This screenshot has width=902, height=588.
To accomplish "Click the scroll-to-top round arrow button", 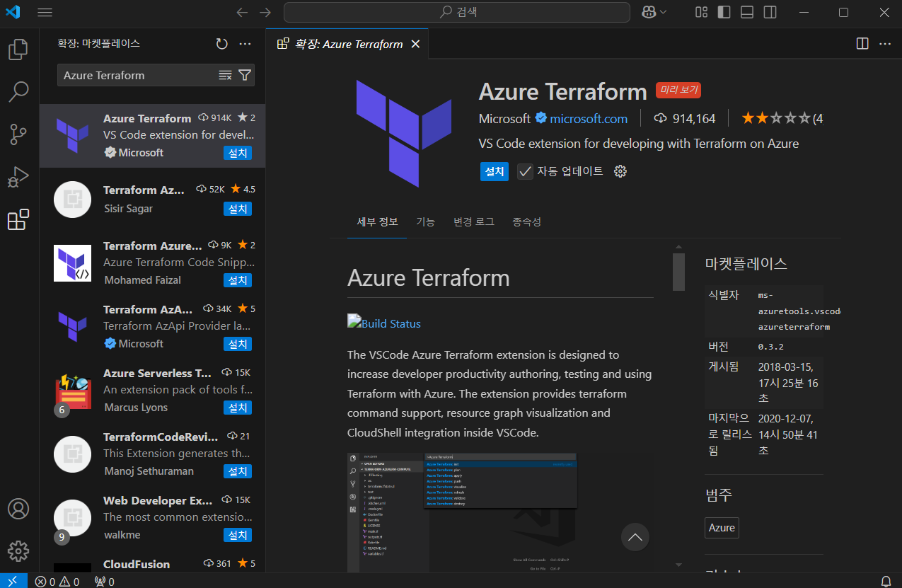I will coord(635,538).
